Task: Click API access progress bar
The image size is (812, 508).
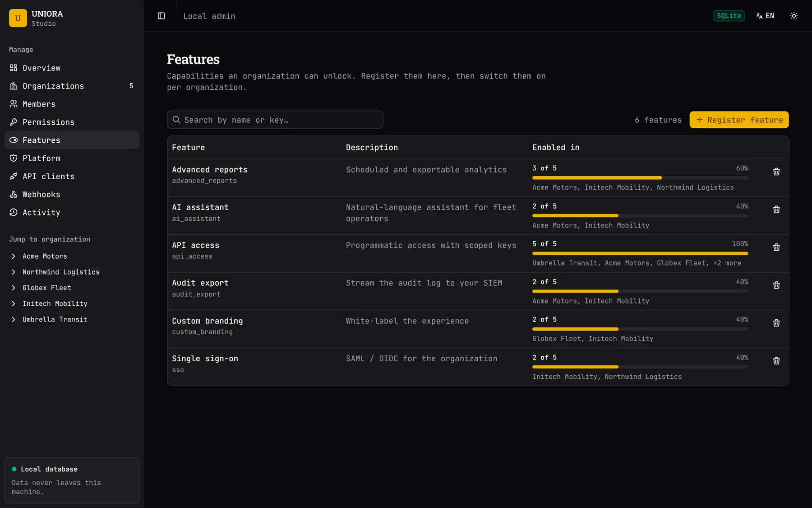Action: click(x=640, y=253)
